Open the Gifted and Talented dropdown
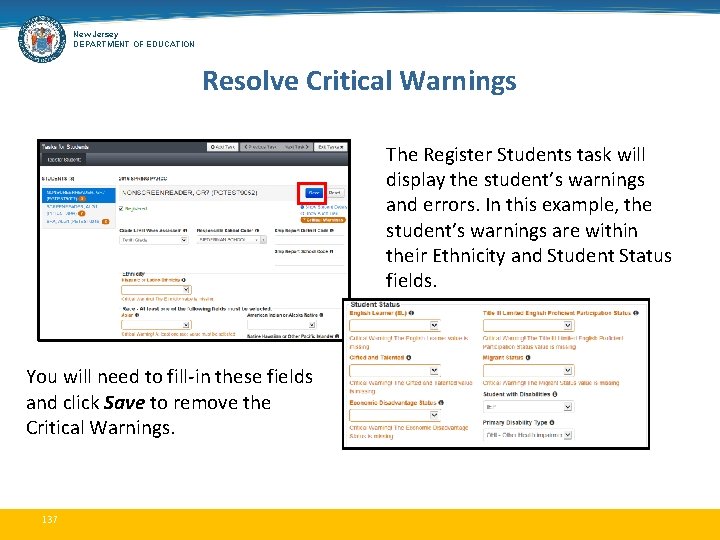720x540 pixels. 395,371
